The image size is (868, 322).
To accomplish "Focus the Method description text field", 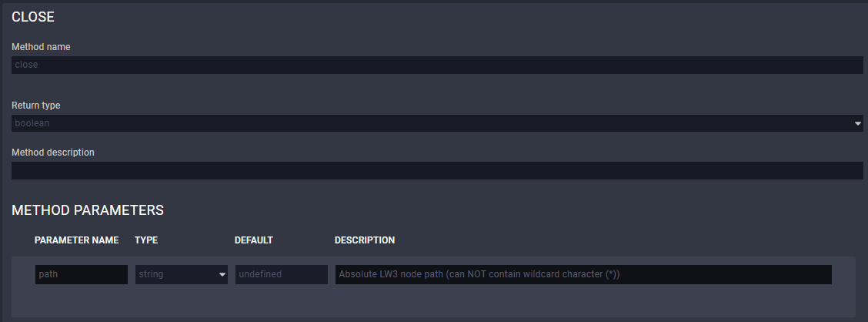I will click(436, 170).
